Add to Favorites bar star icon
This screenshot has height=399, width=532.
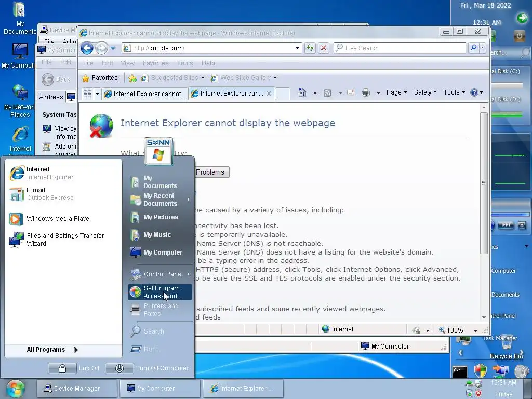click(x=132, y=78)
